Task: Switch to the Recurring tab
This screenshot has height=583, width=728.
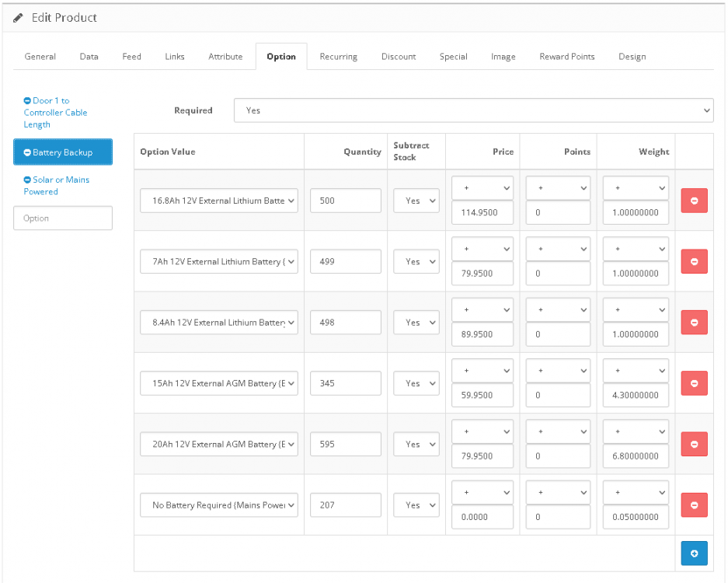Action: (x=339, y=57)
